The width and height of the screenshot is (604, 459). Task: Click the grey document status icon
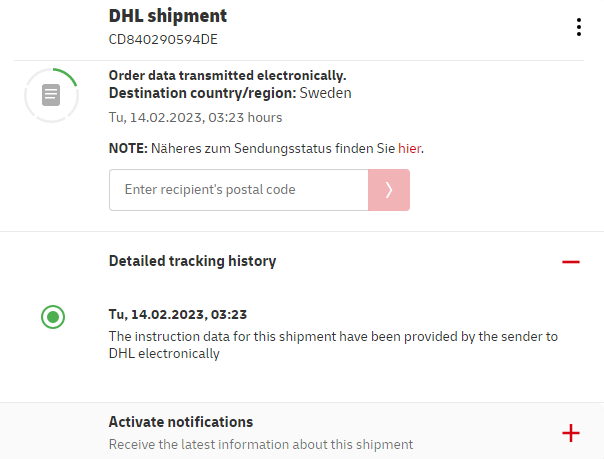(51, 95)
